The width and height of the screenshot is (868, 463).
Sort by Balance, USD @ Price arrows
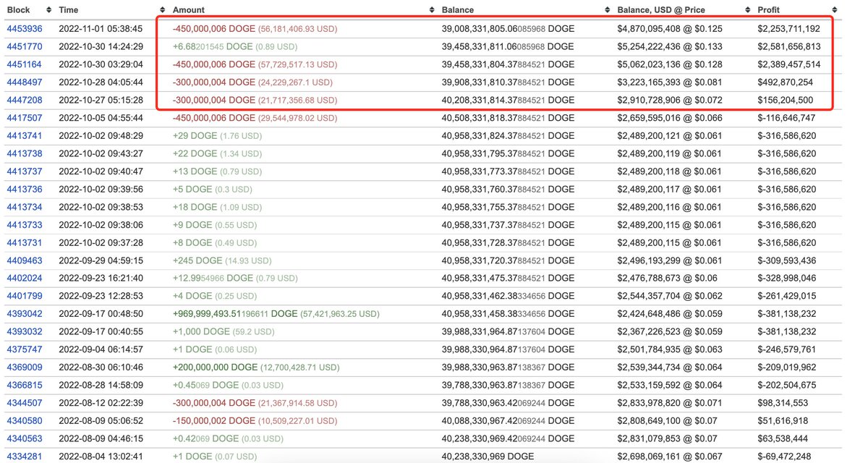pos(746,10)
